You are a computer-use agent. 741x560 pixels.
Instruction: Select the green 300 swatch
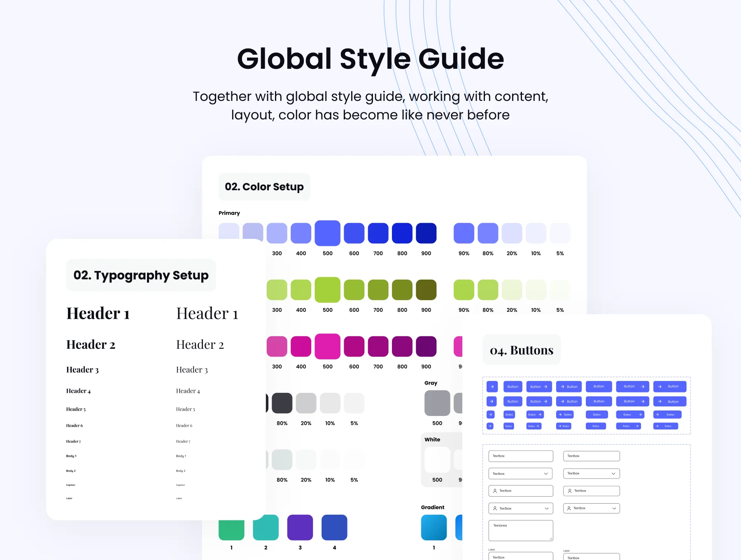[277, 290]
